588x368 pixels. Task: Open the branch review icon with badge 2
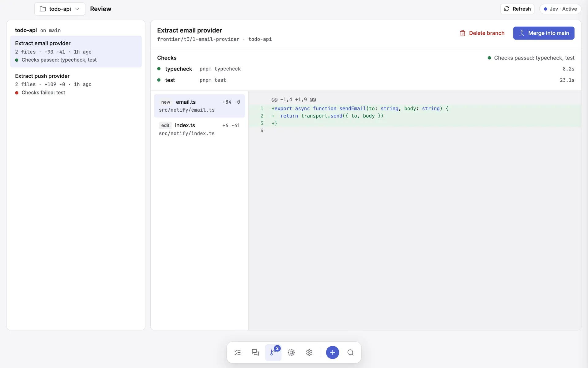click(273, 352)
